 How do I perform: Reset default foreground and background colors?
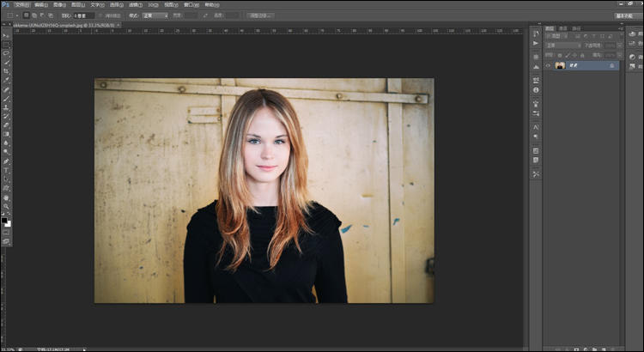tap(3, 215)
